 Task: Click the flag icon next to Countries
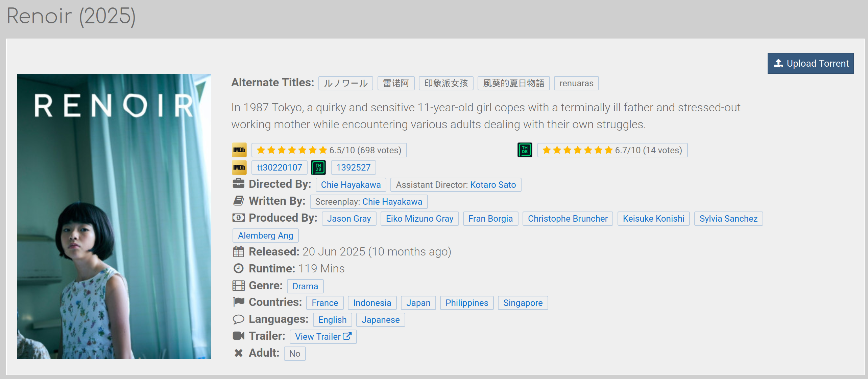pos(238,302)
